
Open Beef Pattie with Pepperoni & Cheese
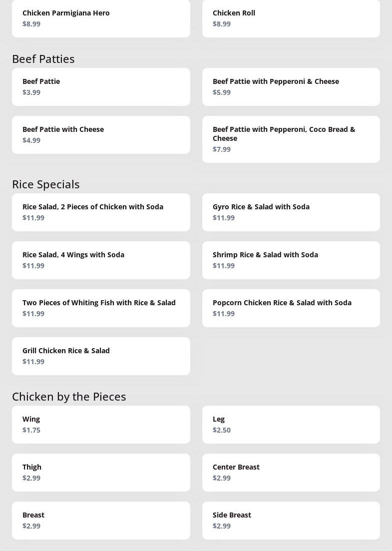[x=291, y=86]
